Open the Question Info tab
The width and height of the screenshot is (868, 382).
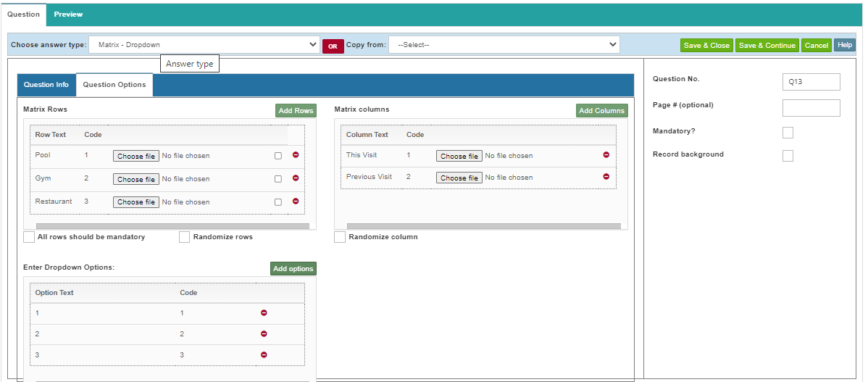tap(46, 85)
